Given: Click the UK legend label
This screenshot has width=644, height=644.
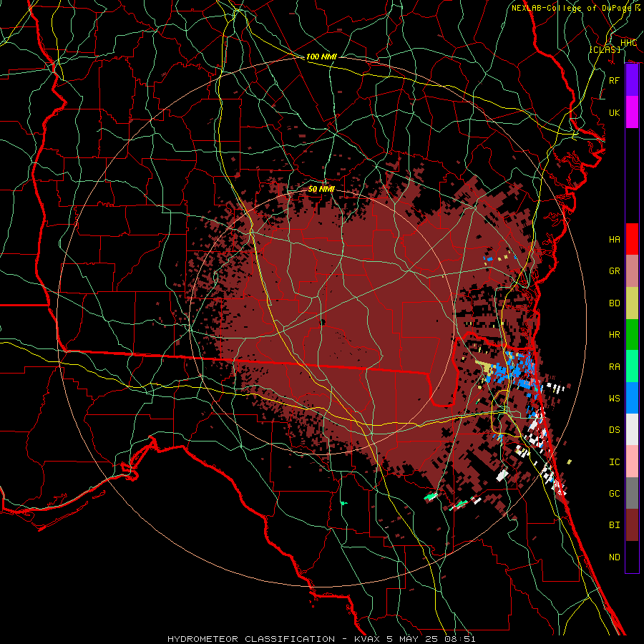Looking at the screenshot, I should [615, 112].
